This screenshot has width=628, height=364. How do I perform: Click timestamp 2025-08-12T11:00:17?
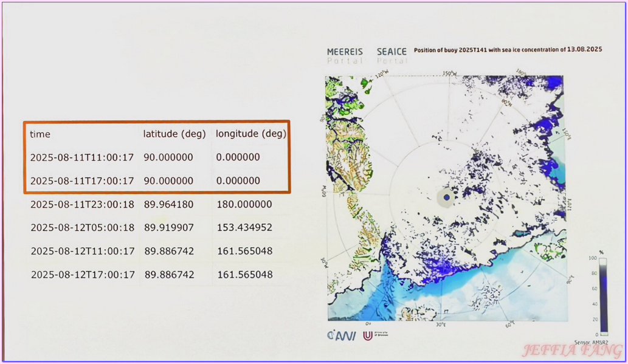pos(83,252)
